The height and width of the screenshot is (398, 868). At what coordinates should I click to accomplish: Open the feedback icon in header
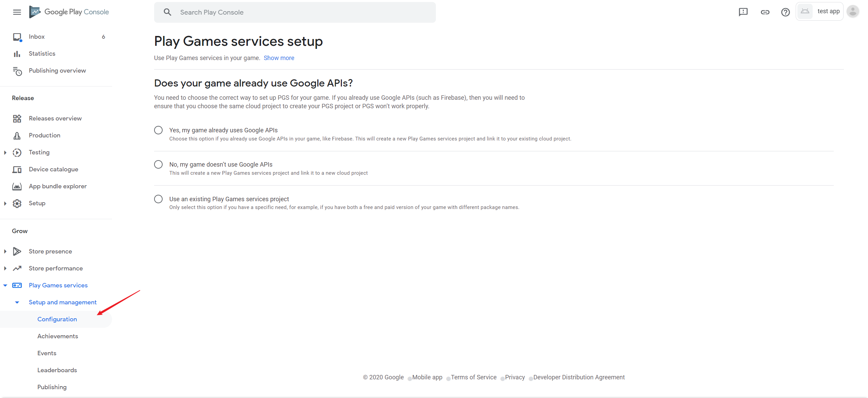tap(743, 12)
